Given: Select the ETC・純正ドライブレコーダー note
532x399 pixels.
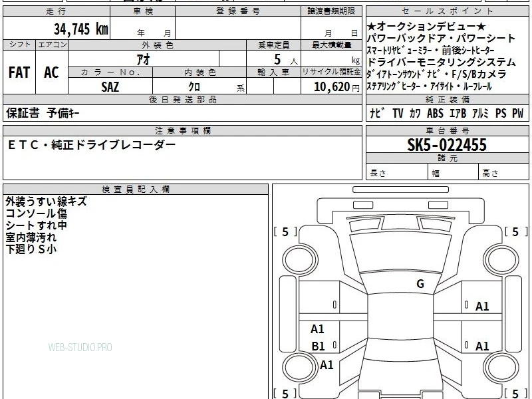Looking at the screenshot, I should coord(91,145).
